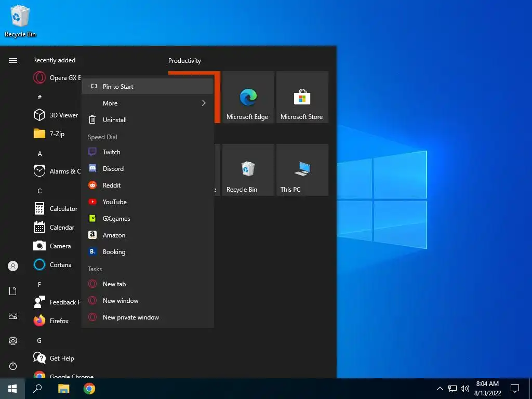Open Alarms & Clock app
Screen dimensions: 532x399
[57, 171]
